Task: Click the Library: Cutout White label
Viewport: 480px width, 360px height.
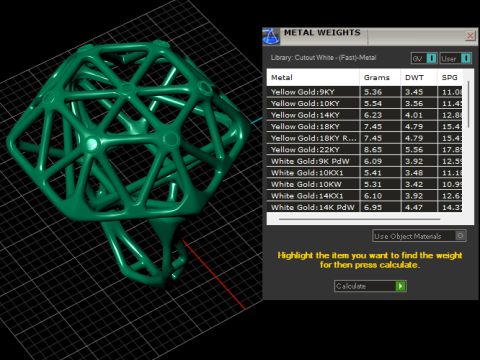Action: click(x=323, y=58)
